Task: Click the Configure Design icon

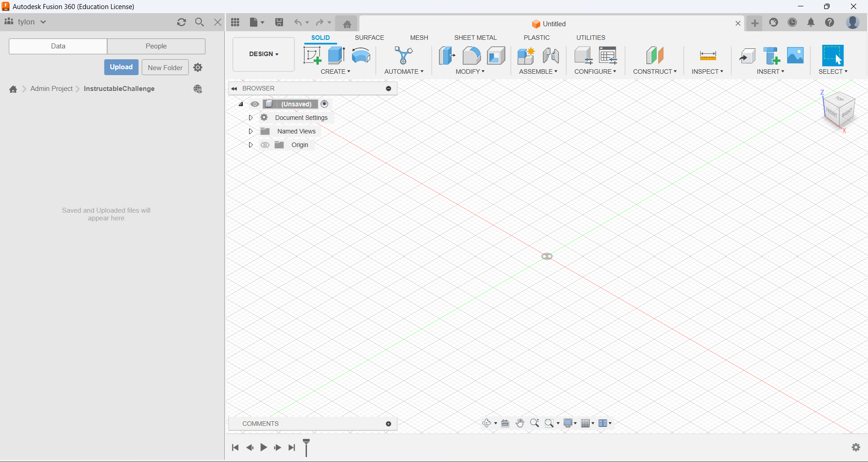Action: point(583,55)
